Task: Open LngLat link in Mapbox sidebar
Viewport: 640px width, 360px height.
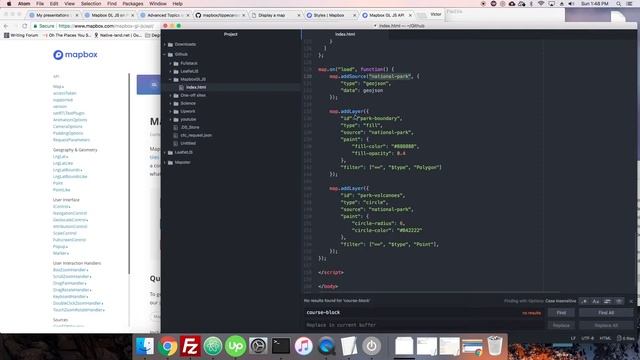Action: pos(60,156)
